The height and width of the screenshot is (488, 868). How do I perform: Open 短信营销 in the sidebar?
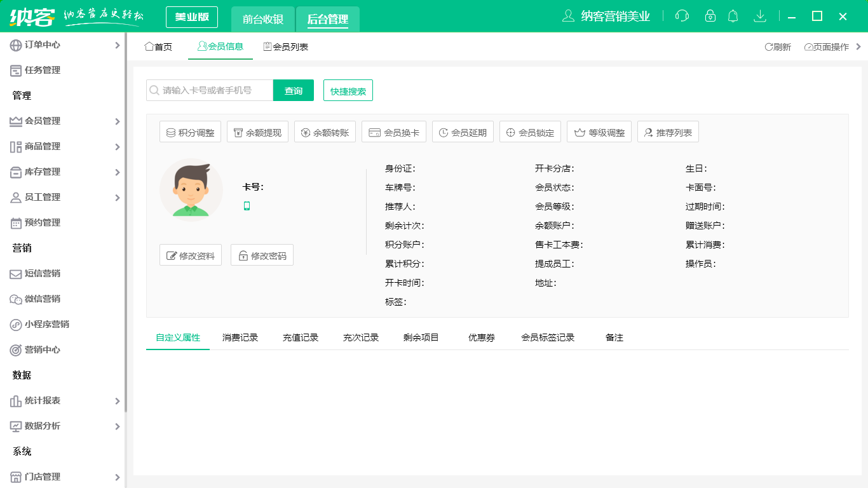click(43, 273)
